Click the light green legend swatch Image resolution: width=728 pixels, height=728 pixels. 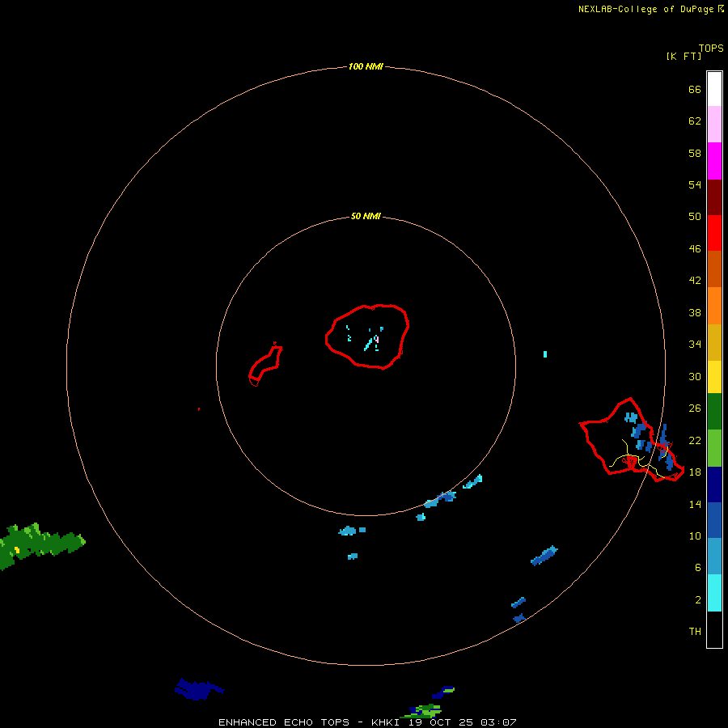[714, 448]
